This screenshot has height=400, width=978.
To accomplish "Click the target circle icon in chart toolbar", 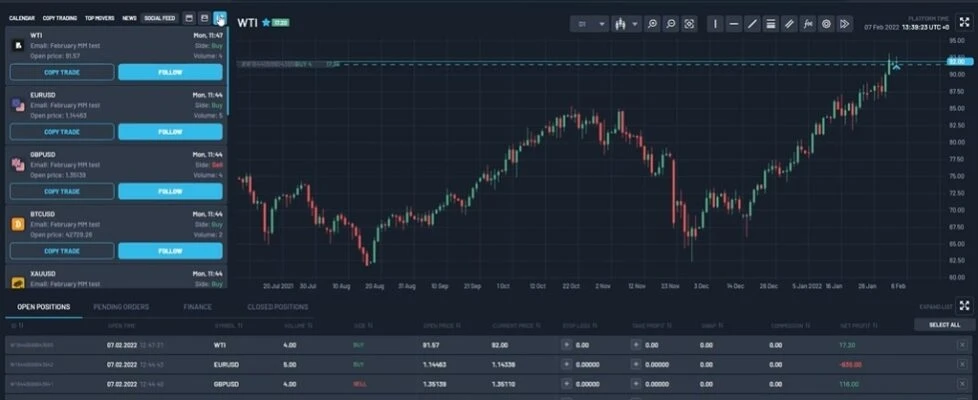I will pos(826,24).
